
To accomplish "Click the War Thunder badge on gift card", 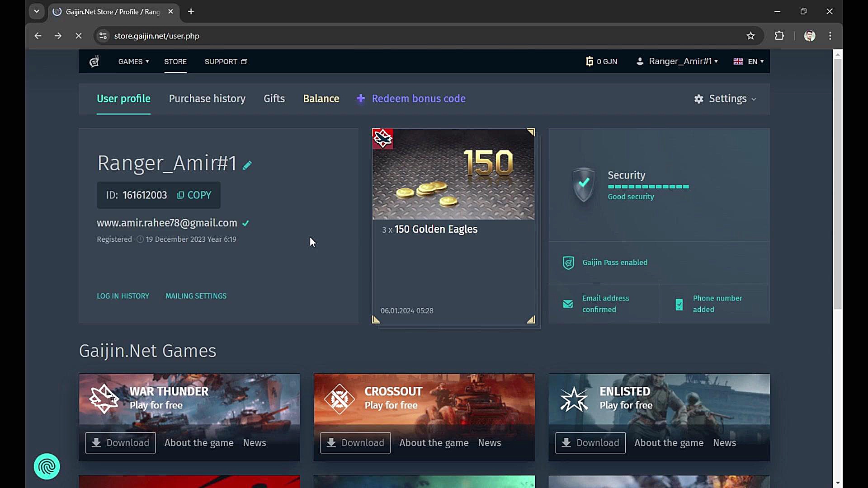I will (x=382, y=139).
